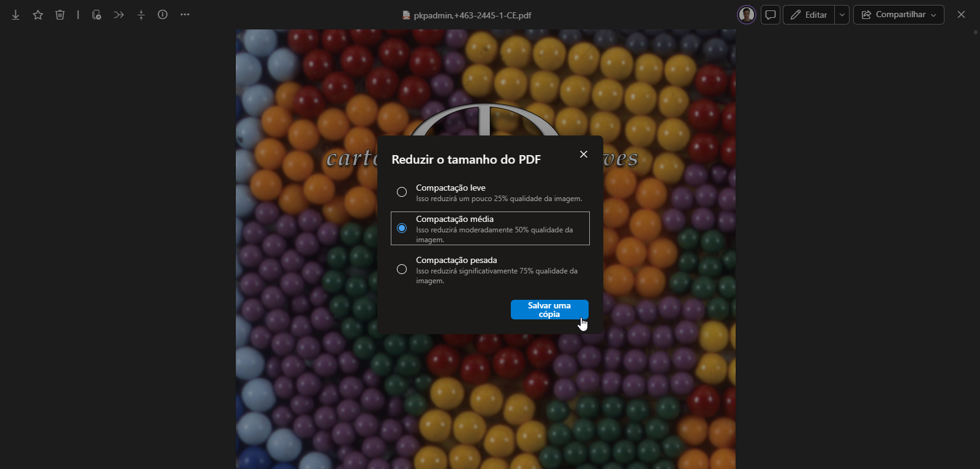Open the Compartilhar dropdown
The height and width of the screenshot is (469, 980).
coord(899,15)
